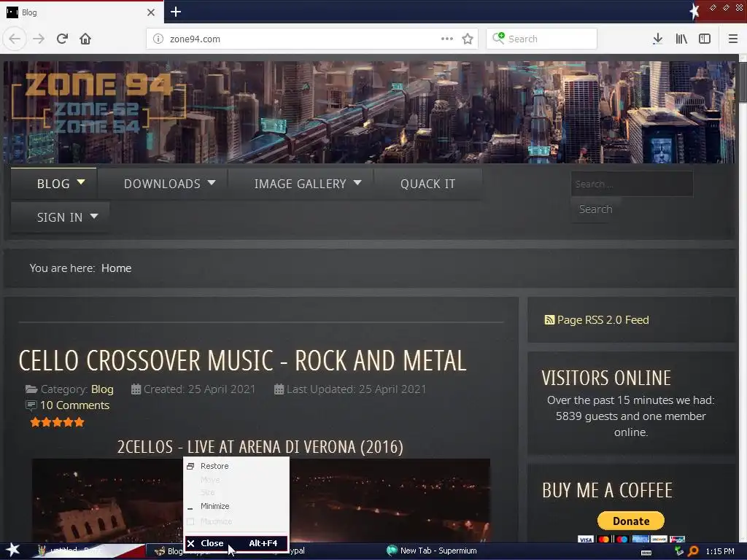
Task: Click the Start star button
Action: coord(12,551)
